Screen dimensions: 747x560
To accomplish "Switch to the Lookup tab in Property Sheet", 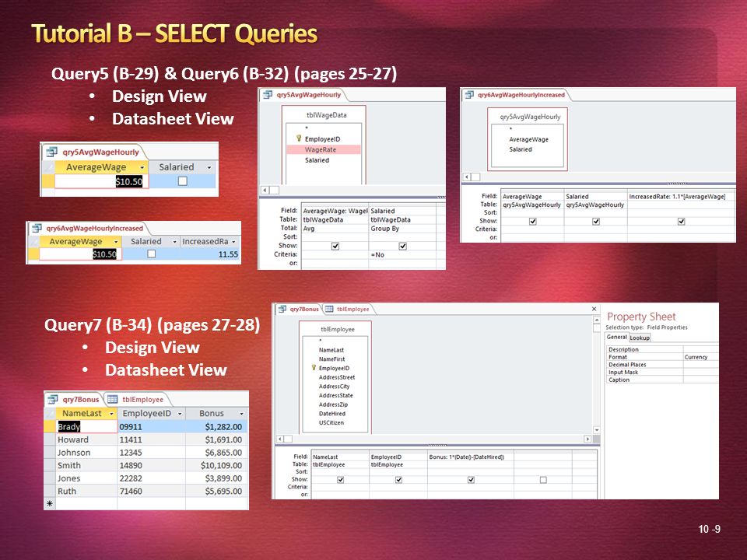I will pos(640,338).
